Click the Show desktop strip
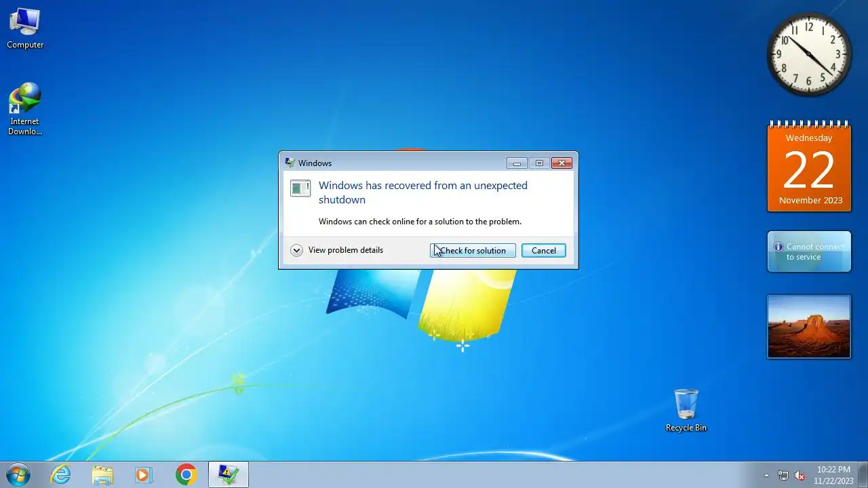This screenshot has width=868, height=488. [863, 474]
